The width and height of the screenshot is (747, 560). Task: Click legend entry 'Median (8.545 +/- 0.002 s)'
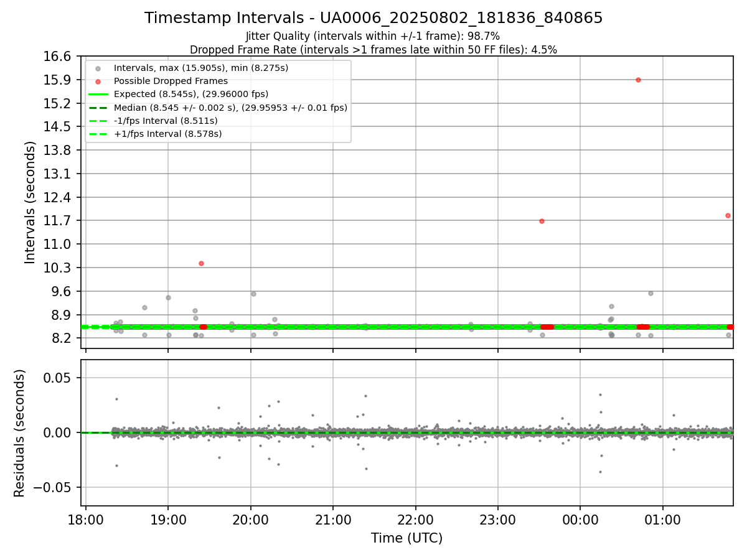(230, 108)
